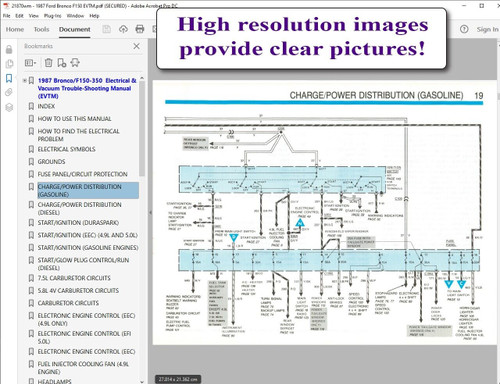500x384 pixels.
Task: Open the Plug-Ins menu
Action: [52, 16]
